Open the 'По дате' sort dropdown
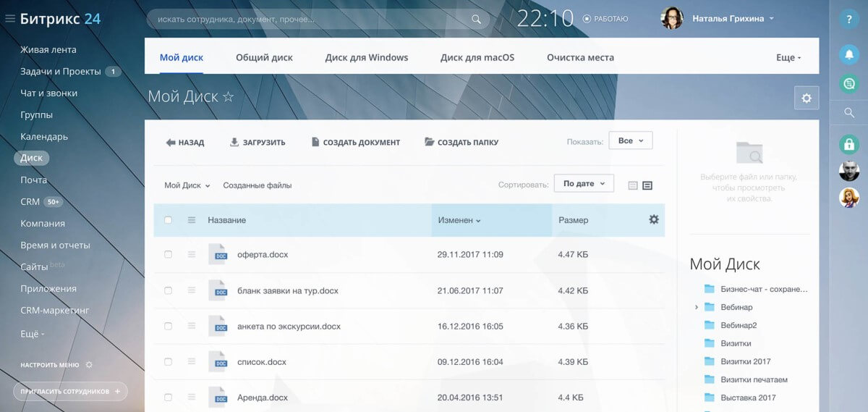868x412 pixels. [x=583, y=184]
